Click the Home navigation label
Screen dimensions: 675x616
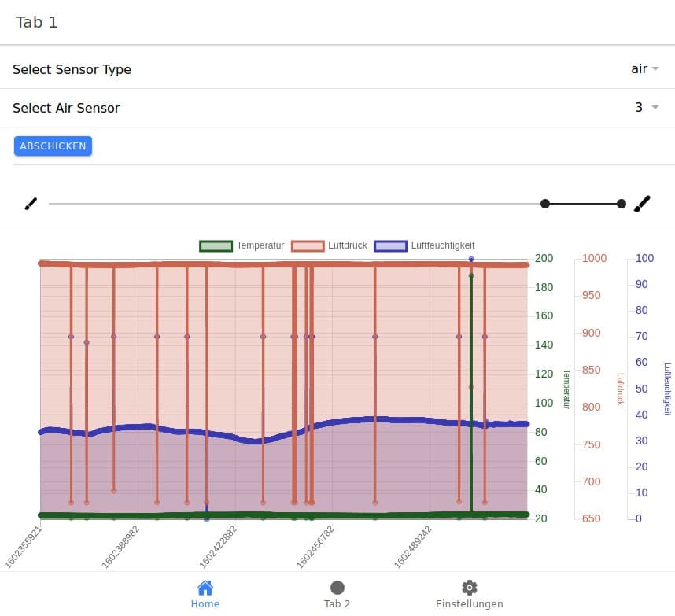click(205, 603)
